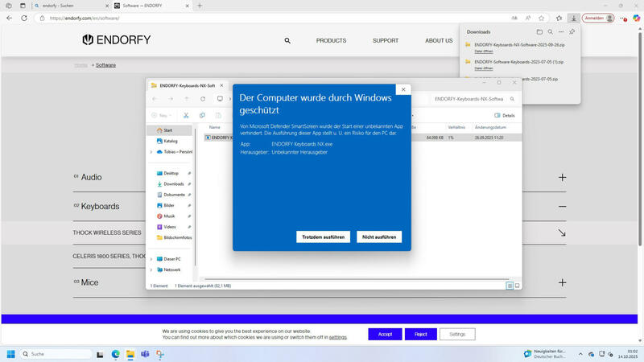
Task: Open ABOUT US menu on ENDORFY site
Action: 439,41
